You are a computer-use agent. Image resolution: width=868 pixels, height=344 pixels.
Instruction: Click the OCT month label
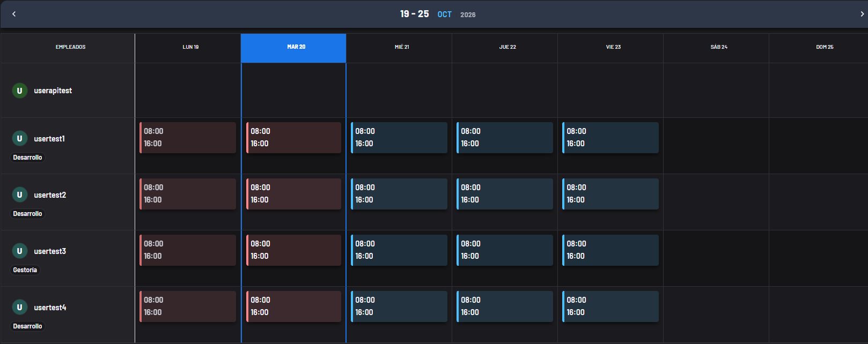444,14
